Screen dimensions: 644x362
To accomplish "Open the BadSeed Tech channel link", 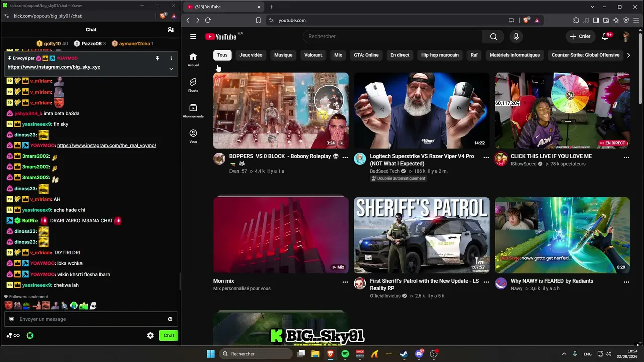I will pyautogui.click(x=385, y=171).
